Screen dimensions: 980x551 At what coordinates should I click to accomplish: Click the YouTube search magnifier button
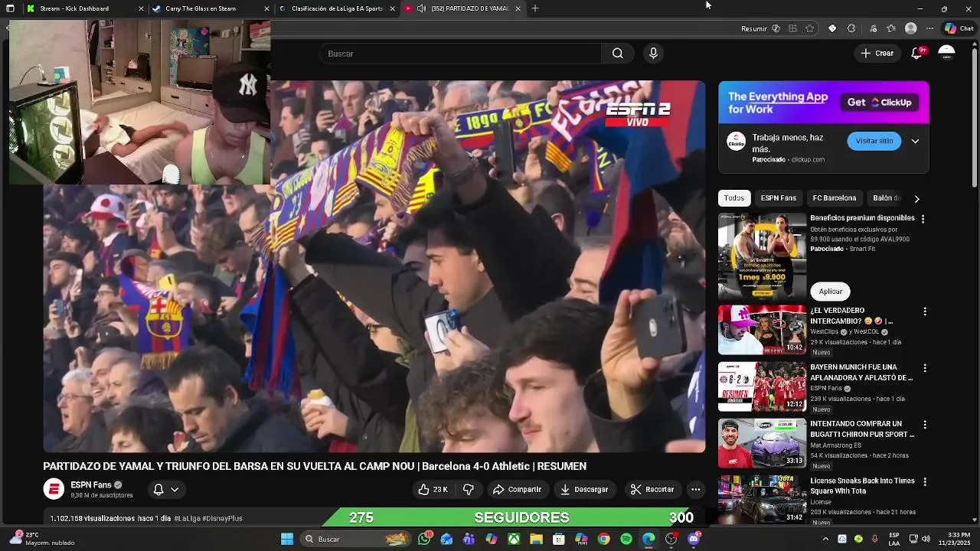click(617, 54)
